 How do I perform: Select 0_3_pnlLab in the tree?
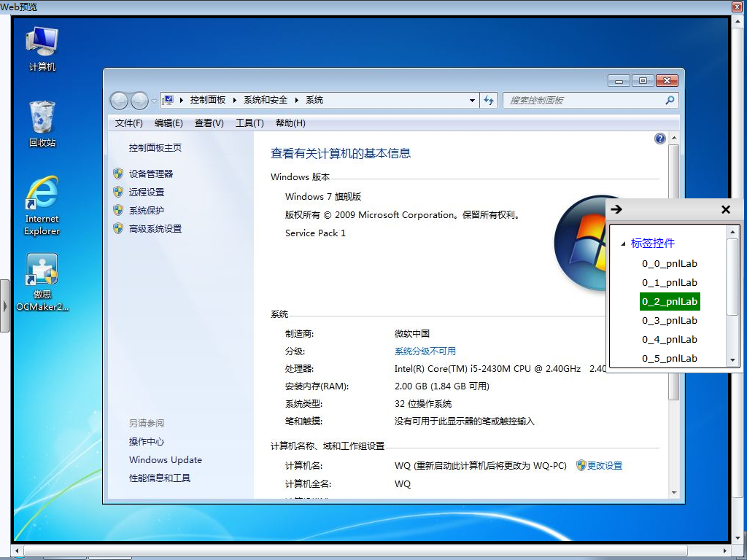tap(670, 321)
